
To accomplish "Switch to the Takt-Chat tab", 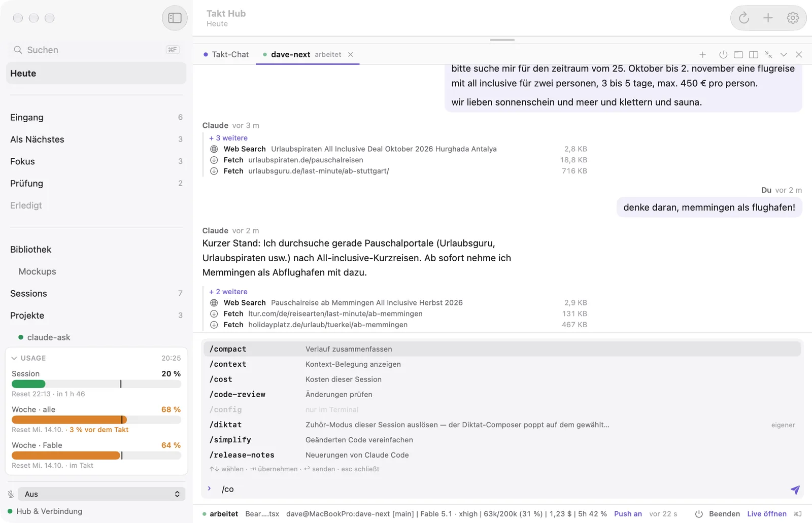I will [x=226, y=55].
